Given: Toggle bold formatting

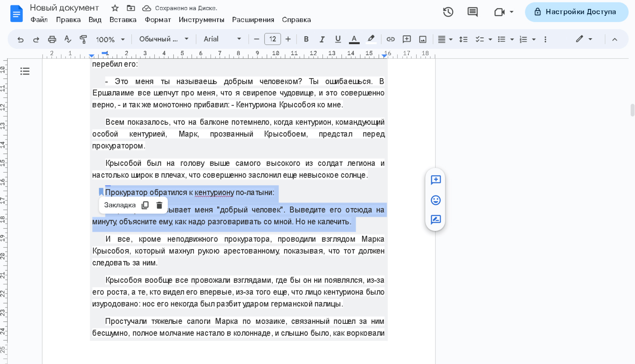Looking at the screenshot, I should (x=306, y=39).
